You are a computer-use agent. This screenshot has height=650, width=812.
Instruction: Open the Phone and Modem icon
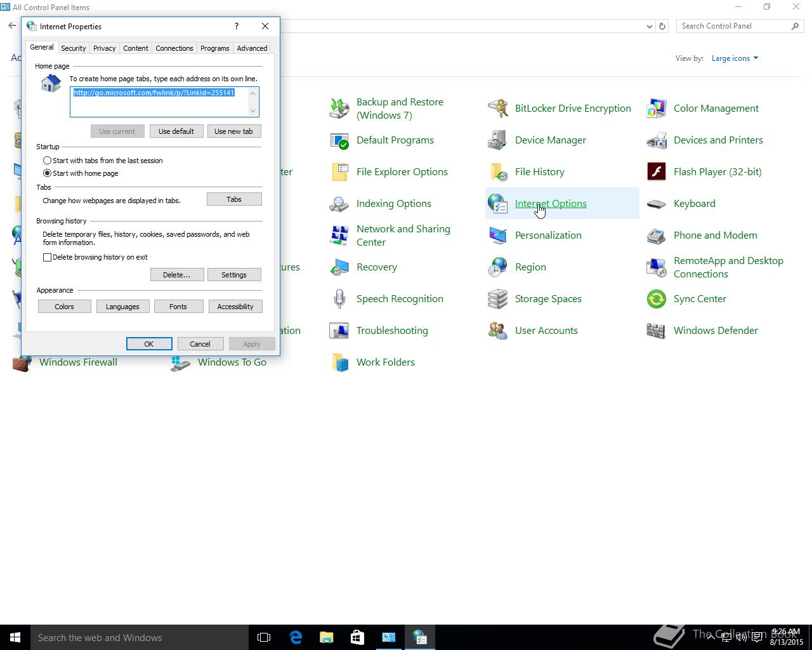coord(657,235)
